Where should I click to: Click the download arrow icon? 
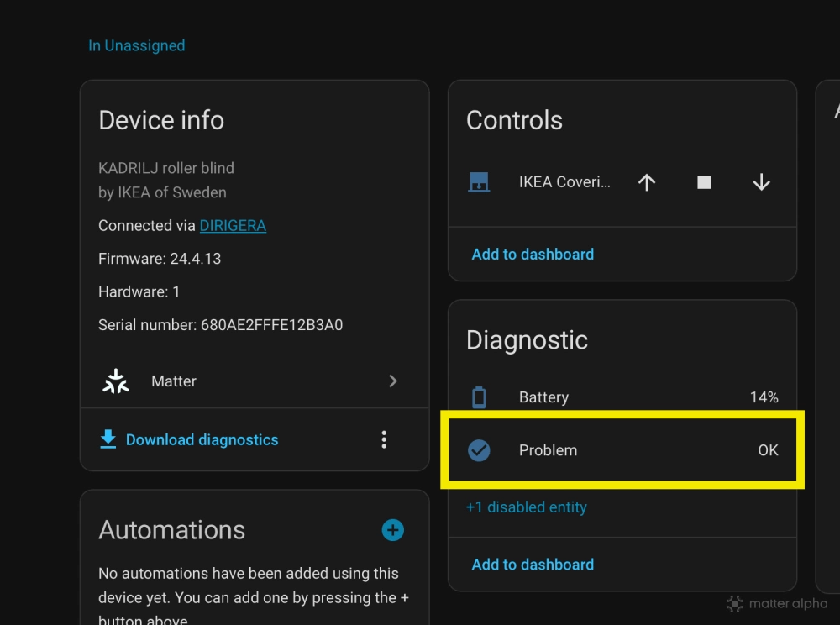(108, 439)
